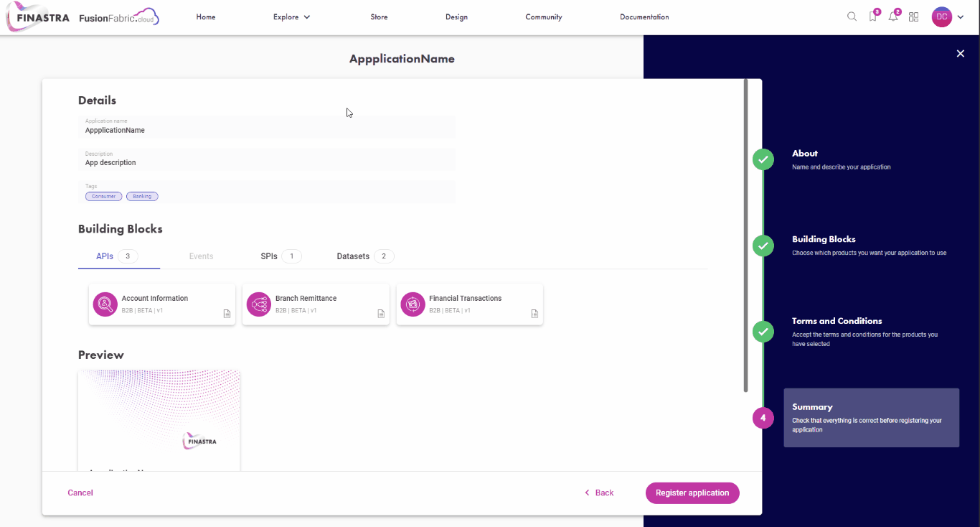The height and width of the screenshot is (527, 980).
Task: Switch to the Datasets tab
Action: [x=364, y=256]
